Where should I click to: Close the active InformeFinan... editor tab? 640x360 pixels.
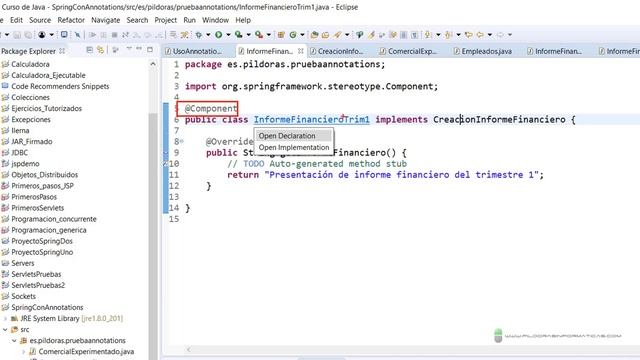(x=301, y=51)
